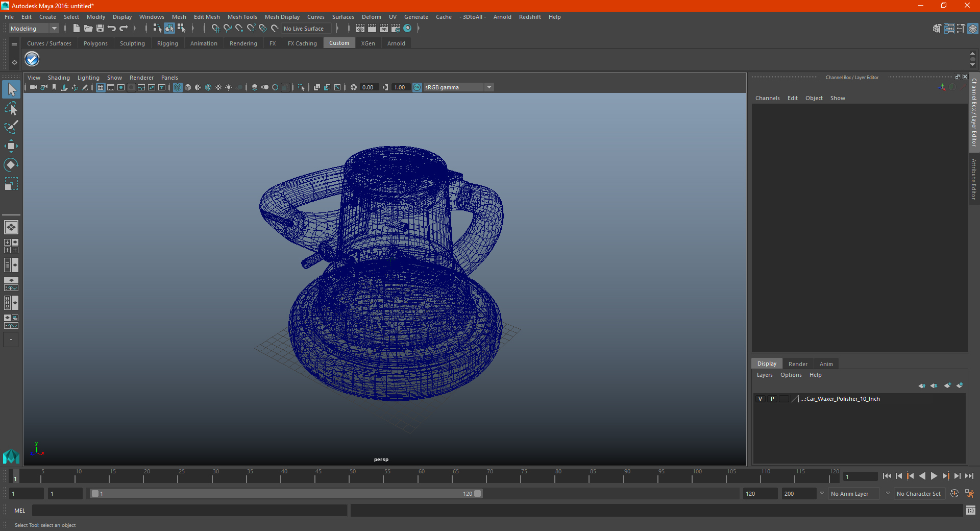The width and height of the screenshot is (980, 531).
Task: Click the blue checkmark icon on Custom shelf
Action: [32, 59]
